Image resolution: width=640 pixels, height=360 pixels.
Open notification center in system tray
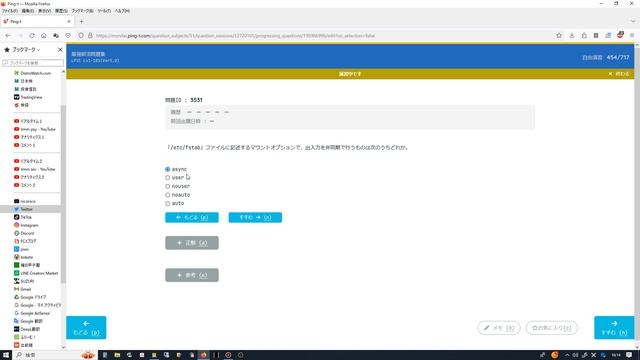point(629,355)
